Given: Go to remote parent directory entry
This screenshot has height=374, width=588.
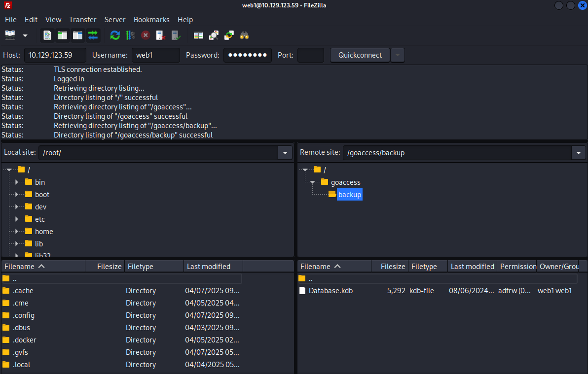Looking at the screenshot, I should [438, 278].
